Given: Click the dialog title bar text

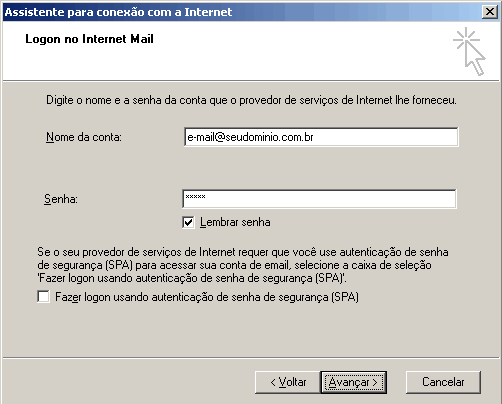Looking at the screenshot, I should 118,12.
